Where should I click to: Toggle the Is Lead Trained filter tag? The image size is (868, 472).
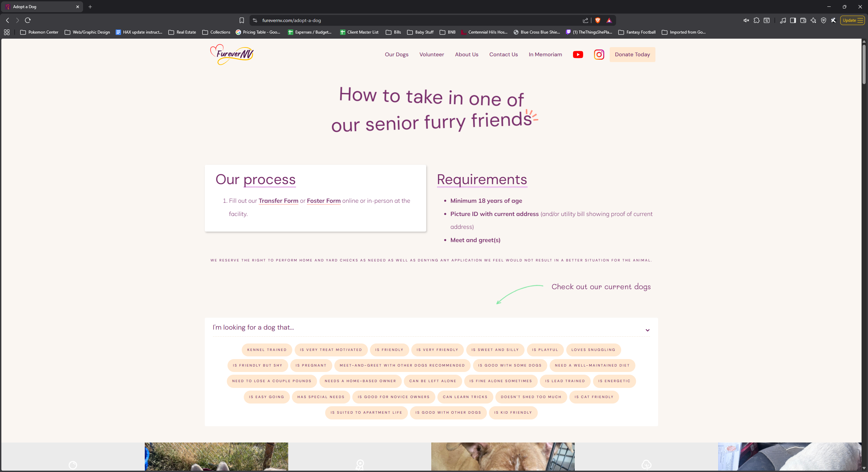pyautogui.click(x=565, y=381)
